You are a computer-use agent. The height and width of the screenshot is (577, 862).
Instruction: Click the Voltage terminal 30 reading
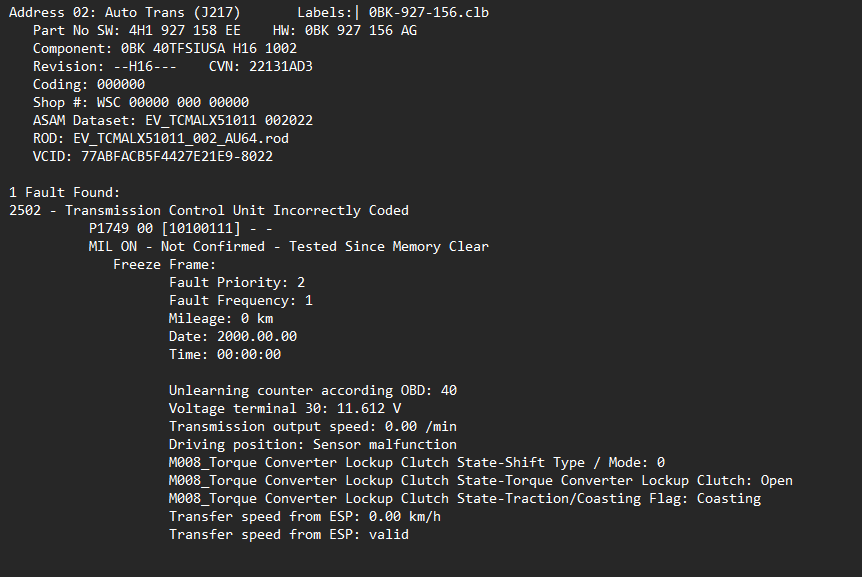coord(284,408)
